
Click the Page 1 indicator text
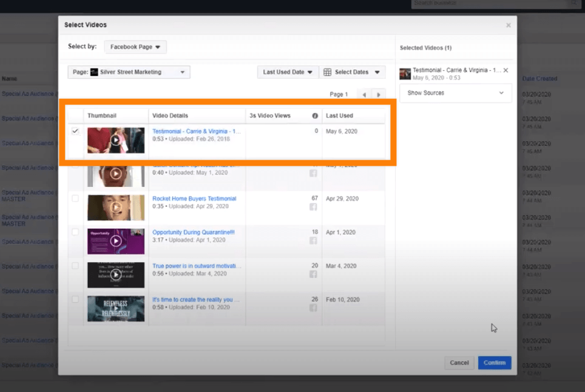[x=339, y=95]
